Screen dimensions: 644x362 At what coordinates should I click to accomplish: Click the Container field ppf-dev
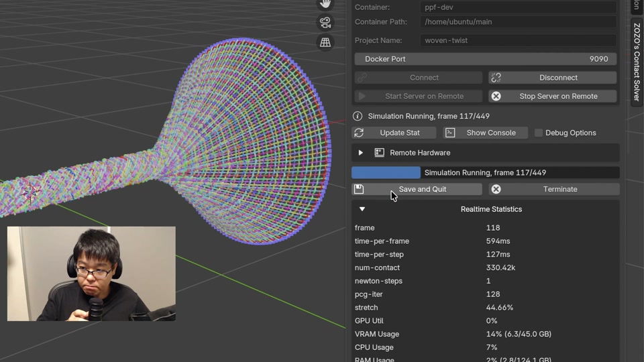point(518,7)
